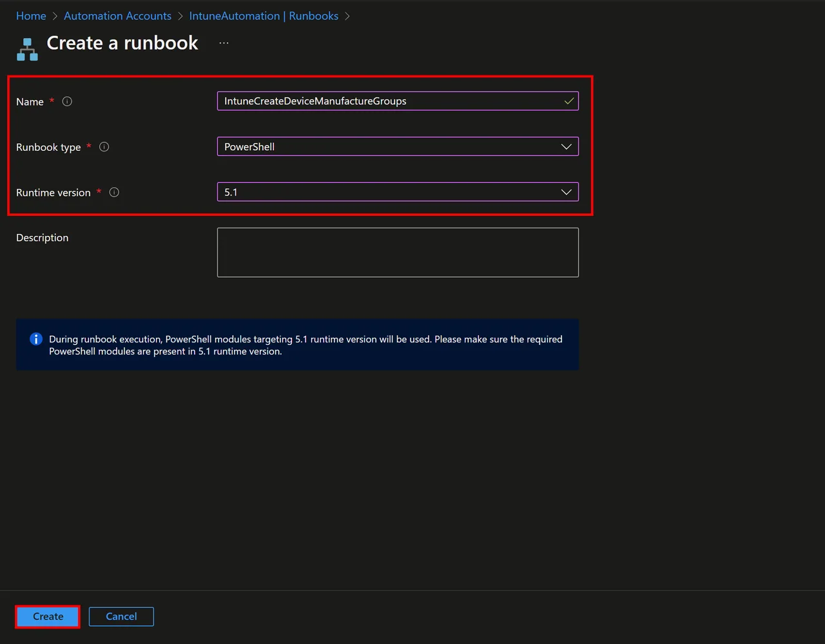The image size is (825, 644).
Task: Click the Runbook type label
Action: tap(48, 148)
